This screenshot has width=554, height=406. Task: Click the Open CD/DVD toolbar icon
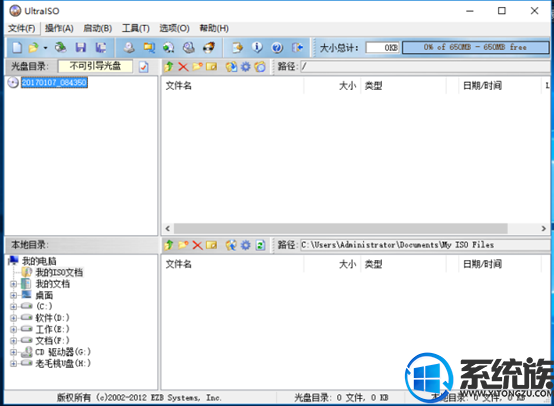(x=61, y=47)
